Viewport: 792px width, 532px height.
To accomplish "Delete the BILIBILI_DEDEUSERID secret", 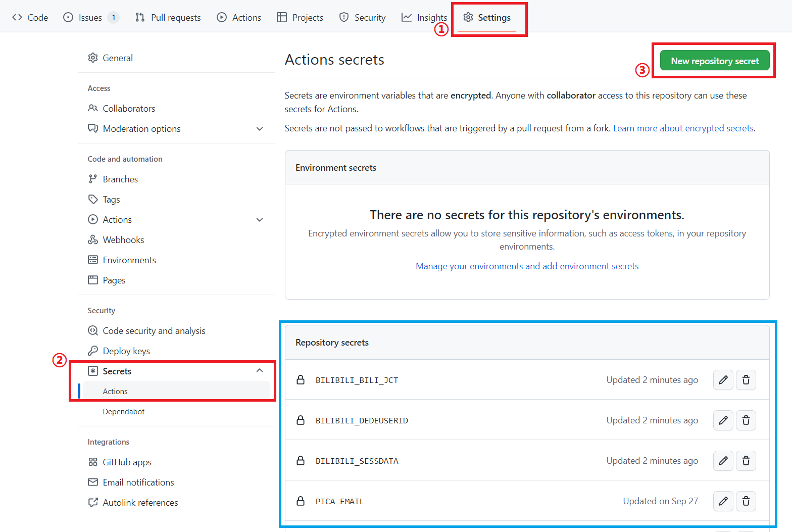I will tap(746, 420).
